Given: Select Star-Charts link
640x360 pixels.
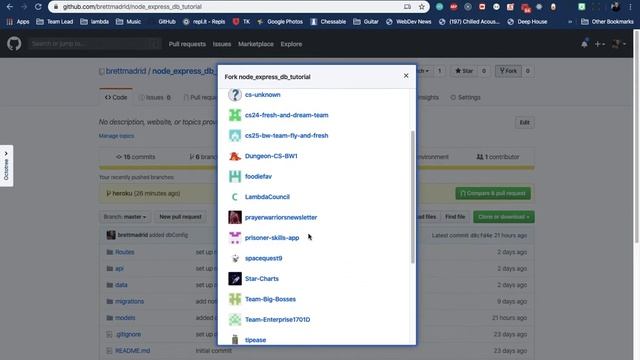Looking at the screenshot, I should [262, 278].
